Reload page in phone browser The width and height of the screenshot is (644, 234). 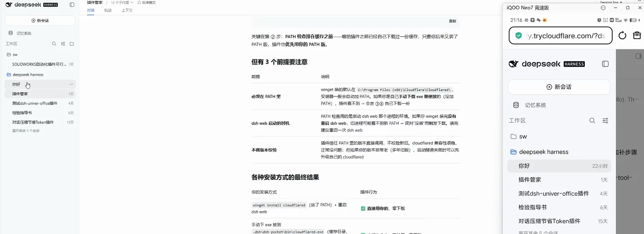(x=622, y=35)
